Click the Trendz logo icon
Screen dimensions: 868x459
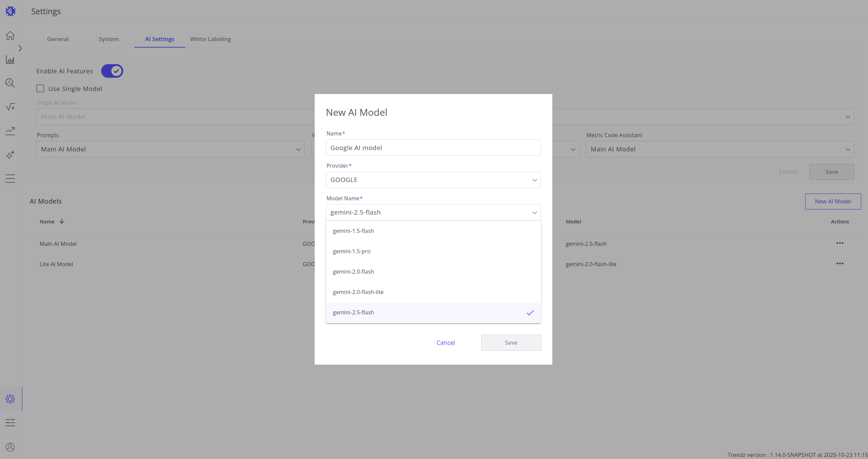pos(11,11)
